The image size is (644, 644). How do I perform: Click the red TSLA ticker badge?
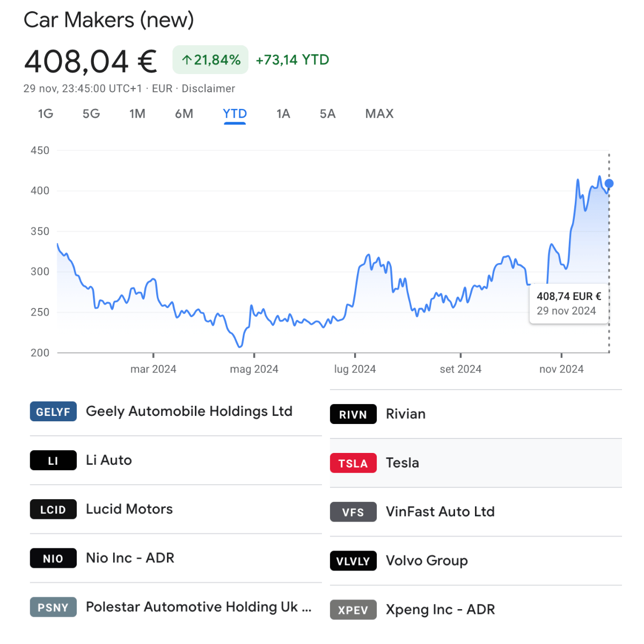click(353, 463)
